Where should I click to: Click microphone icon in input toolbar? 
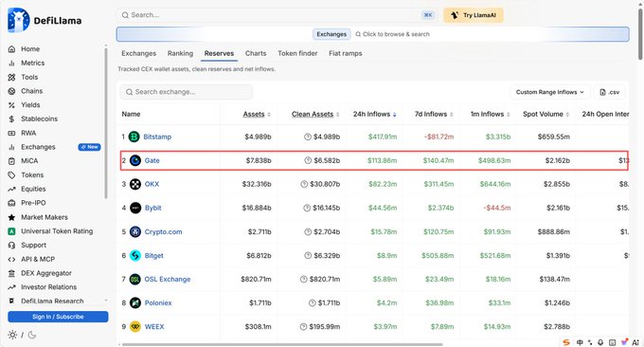600,342
